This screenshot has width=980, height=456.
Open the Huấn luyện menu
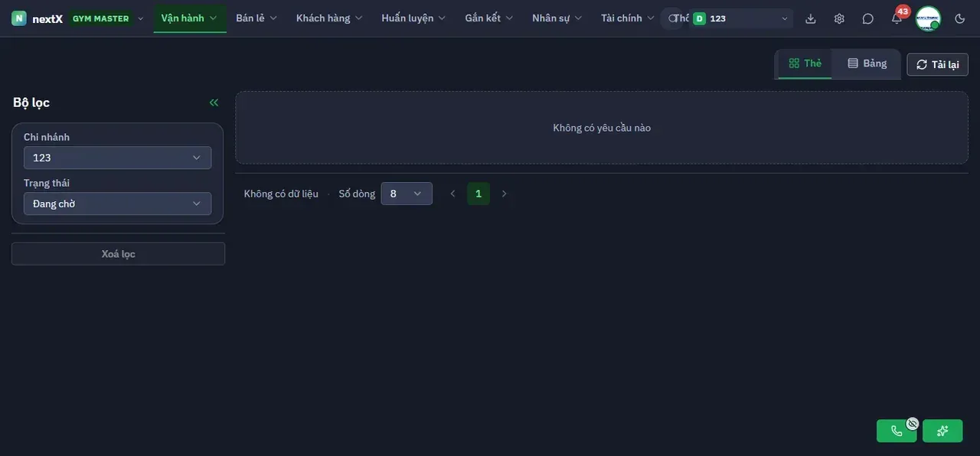click(413, 18)
